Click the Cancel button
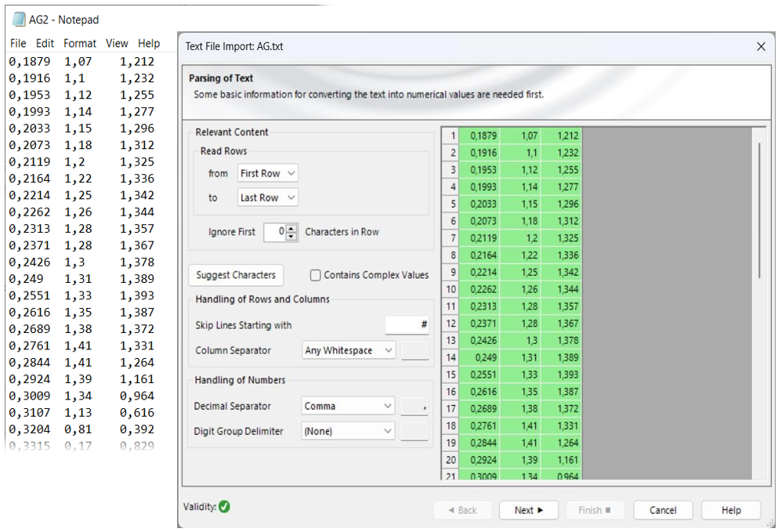Image resolution: width=778 pixels, height=532 pixels. [663, 510]
